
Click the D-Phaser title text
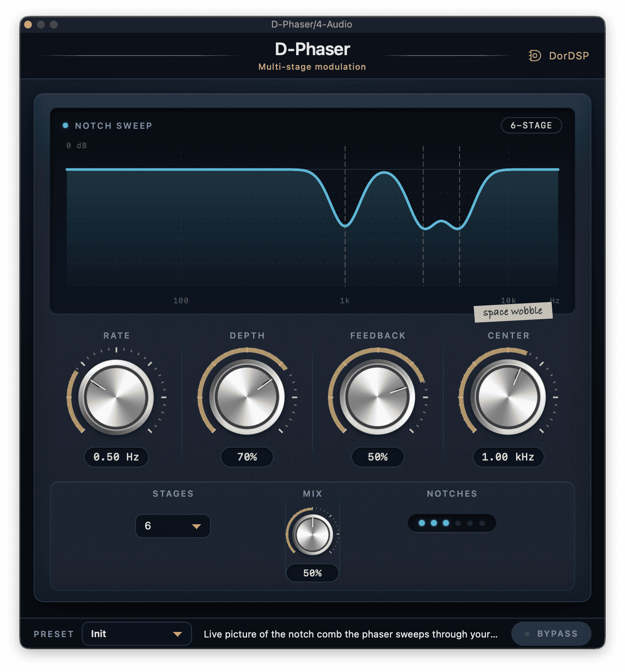point(312,49)
